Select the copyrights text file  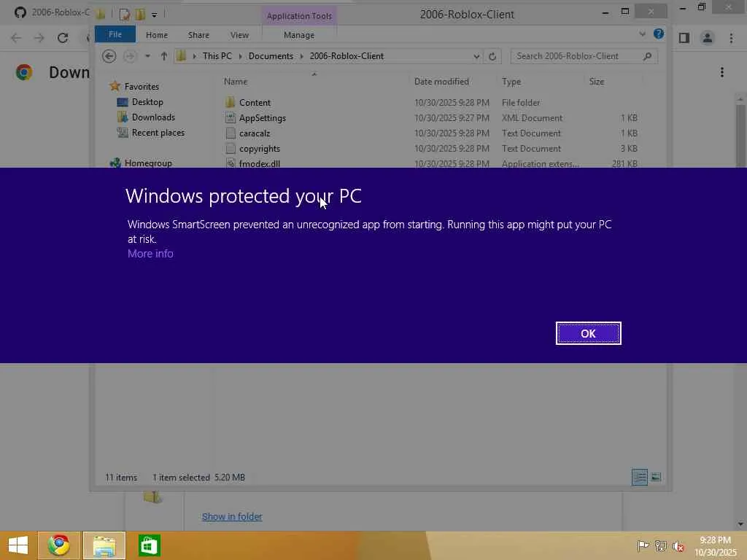(x=431, y=148)
